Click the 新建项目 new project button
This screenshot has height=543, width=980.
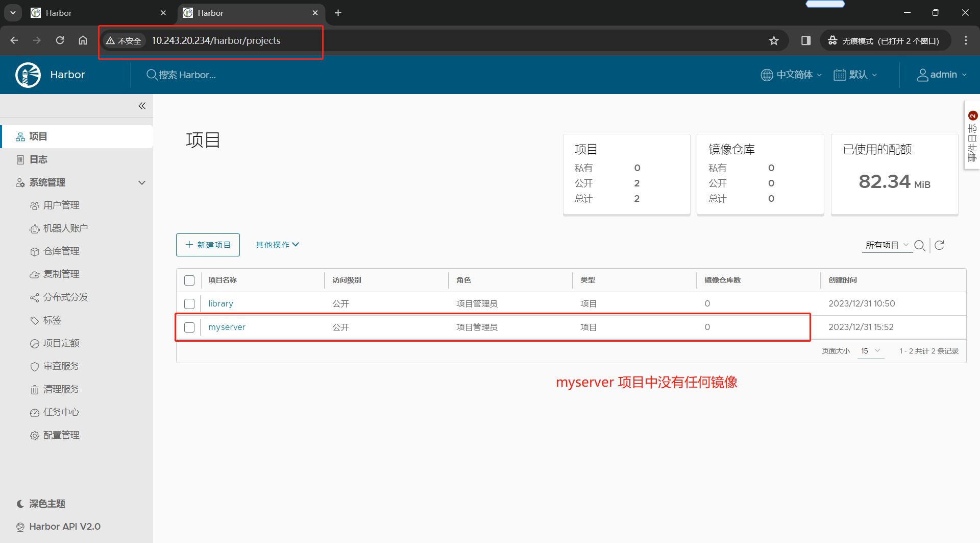tap(208, 245)
